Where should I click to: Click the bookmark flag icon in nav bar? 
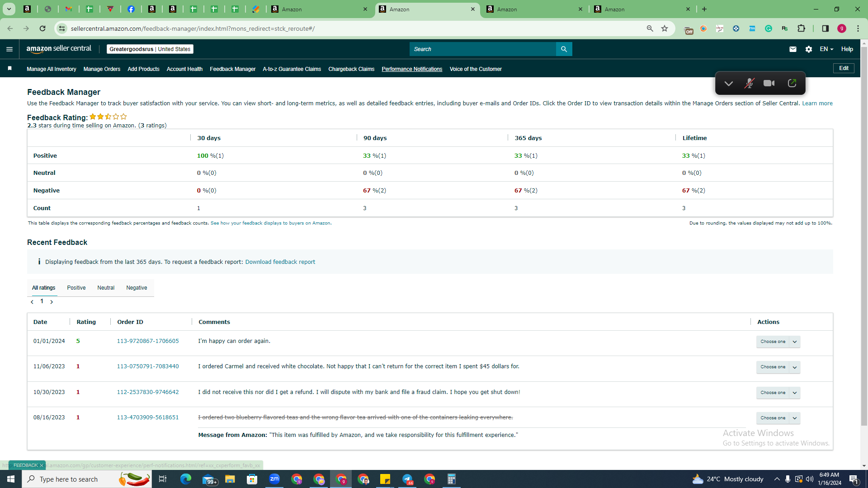click(9, 68)
